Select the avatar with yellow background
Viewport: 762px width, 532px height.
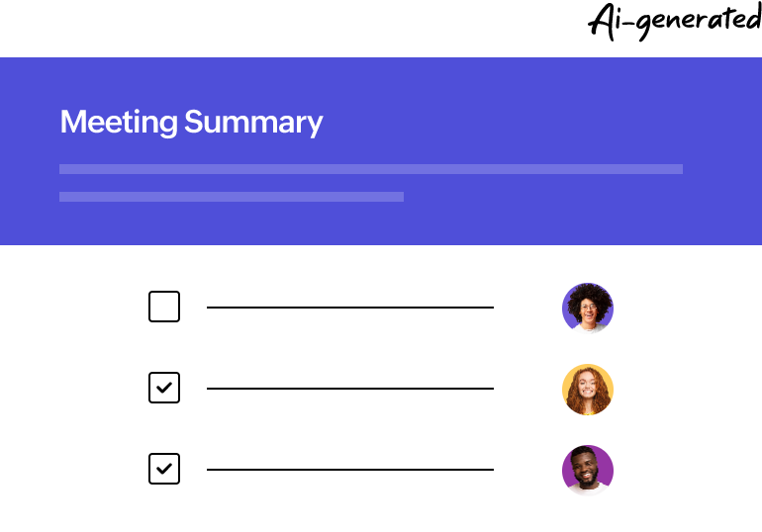click(588, 389)
